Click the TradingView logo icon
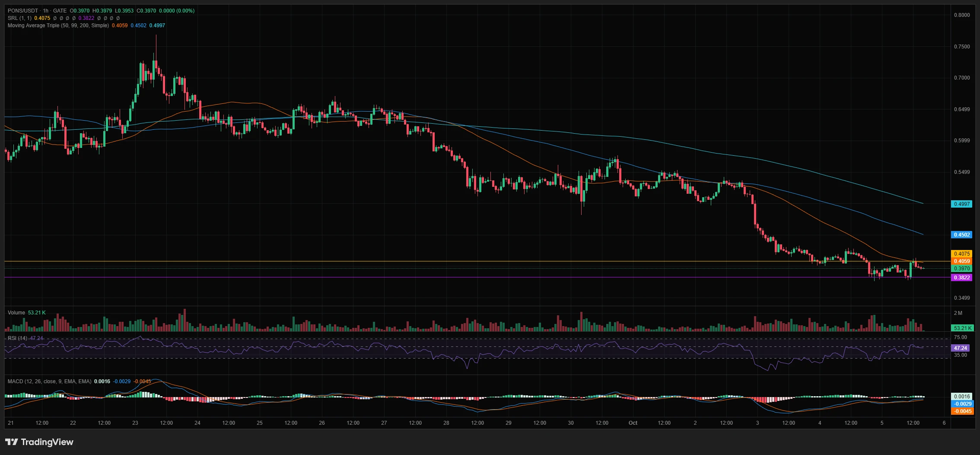The width and height of the screenshot is (980, 455). point(12,442)
